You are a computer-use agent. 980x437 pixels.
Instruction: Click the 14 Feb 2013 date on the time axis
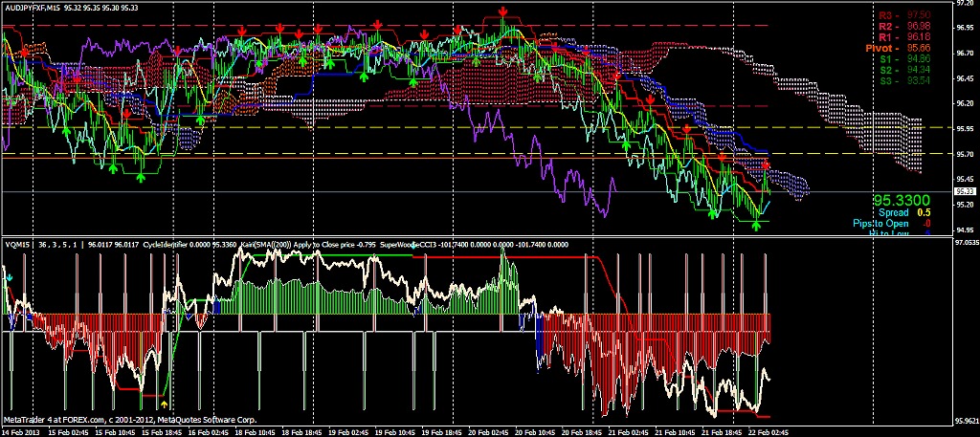pyautogui.click(x=21, y=432)
